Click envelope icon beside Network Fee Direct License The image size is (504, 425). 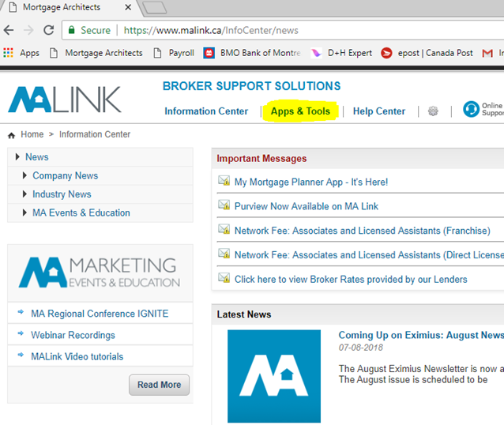[224, 254]
